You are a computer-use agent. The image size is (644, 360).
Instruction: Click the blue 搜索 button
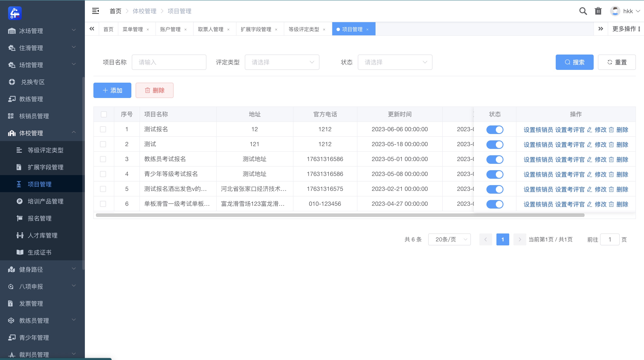[574, 62]
